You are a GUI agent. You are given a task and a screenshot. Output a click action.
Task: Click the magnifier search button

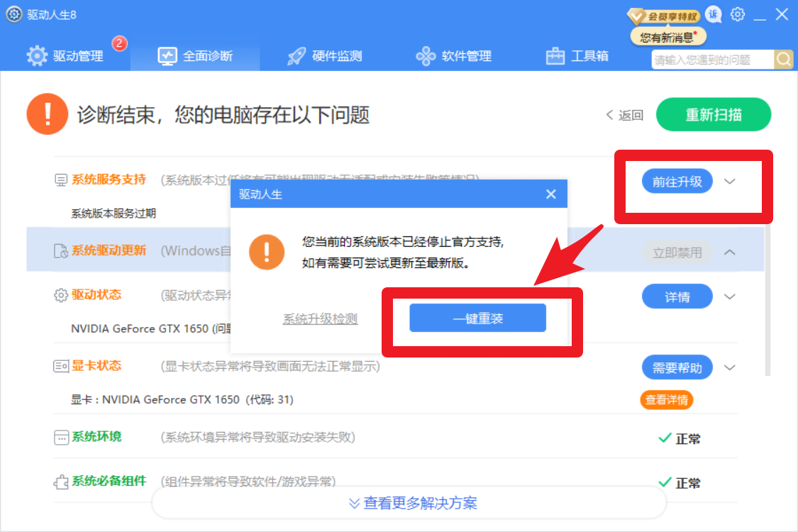[x=784, y=60]
